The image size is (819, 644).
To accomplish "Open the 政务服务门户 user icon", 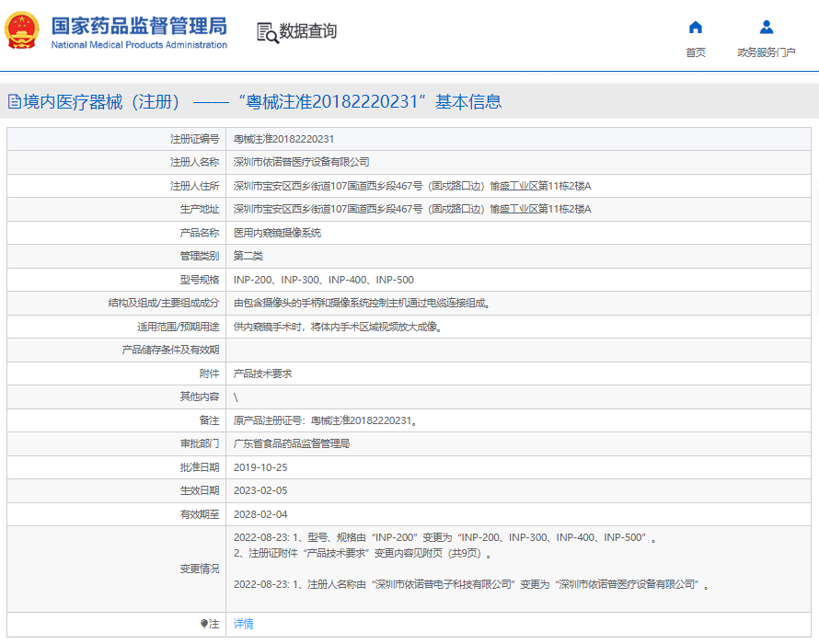I will [767, 28].
